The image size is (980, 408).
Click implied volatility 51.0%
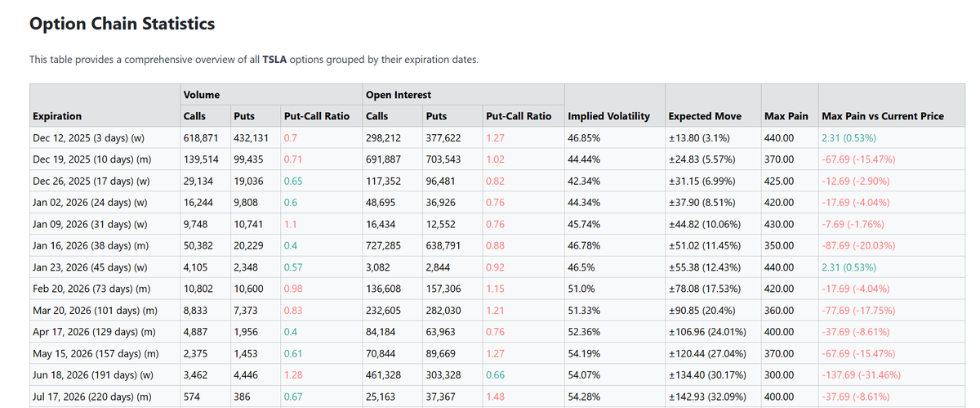click(581, 289)
